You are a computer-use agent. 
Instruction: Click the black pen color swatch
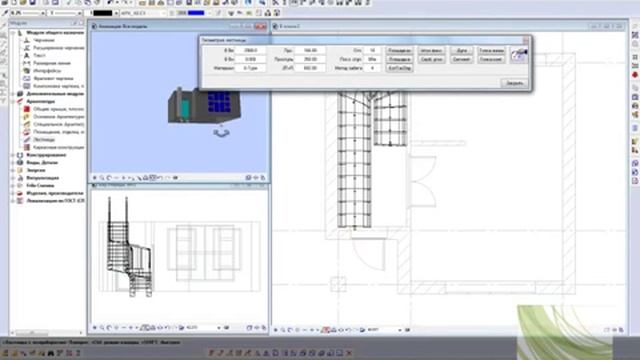(x=102, y=13)
